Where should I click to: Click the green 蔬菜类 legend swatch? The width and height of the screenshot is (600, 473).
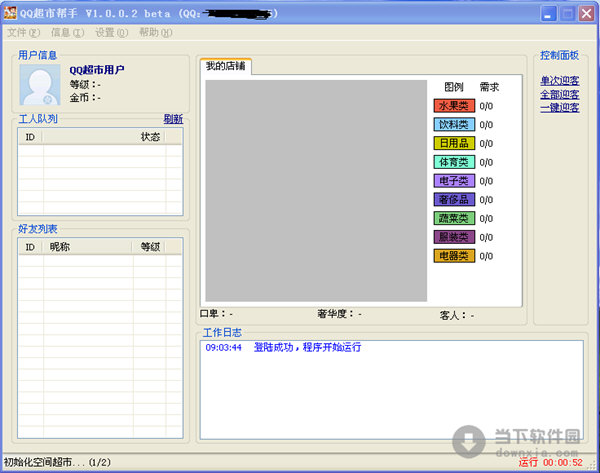pos(454,218)
